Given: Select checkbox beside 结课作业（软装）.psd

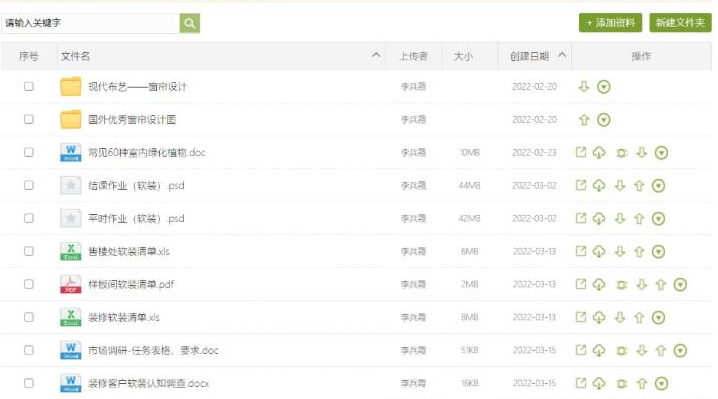Looking at the screenshot, I should [x=29, y=185].
